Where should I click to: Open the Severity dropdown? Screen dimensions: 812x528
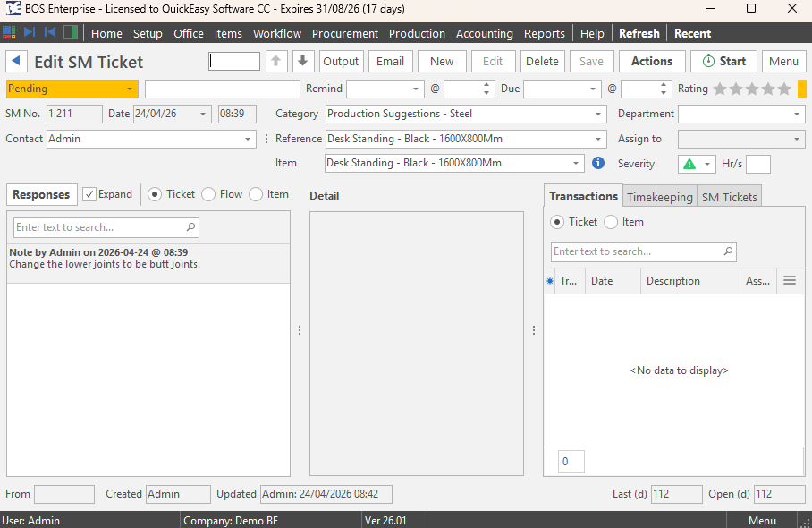coord(707,164)
